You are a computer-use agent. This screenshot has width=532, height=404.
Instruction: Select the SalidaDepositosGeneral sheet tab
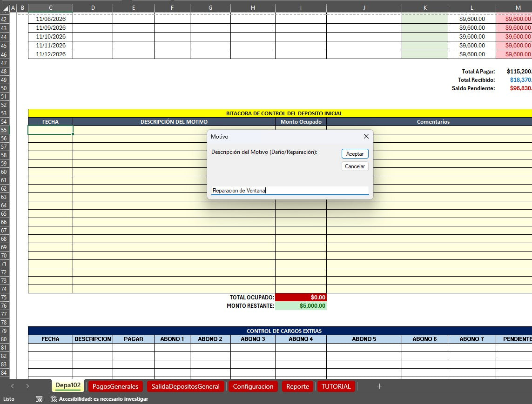click(185, 386)
